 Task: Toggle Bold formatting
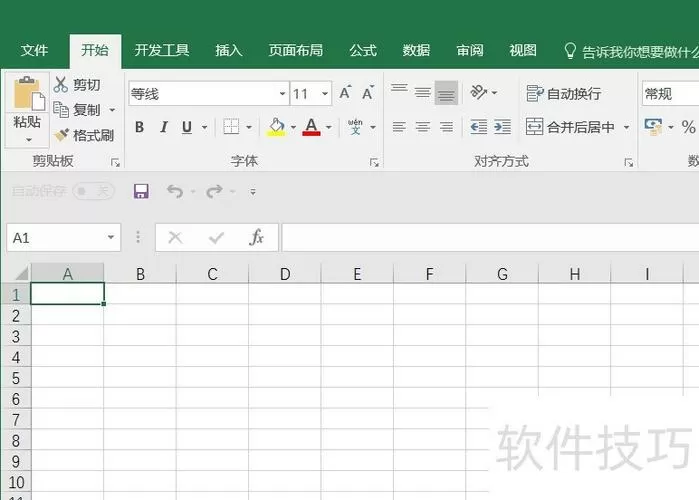(x=139, y=127)
